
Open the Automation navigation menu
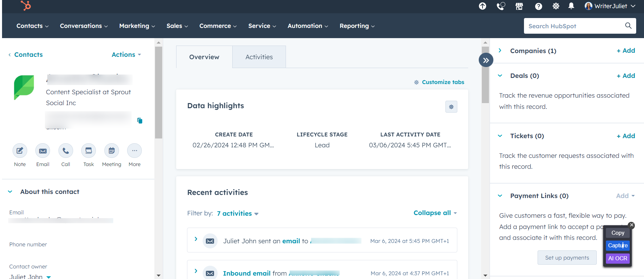(x=308, y=26)
